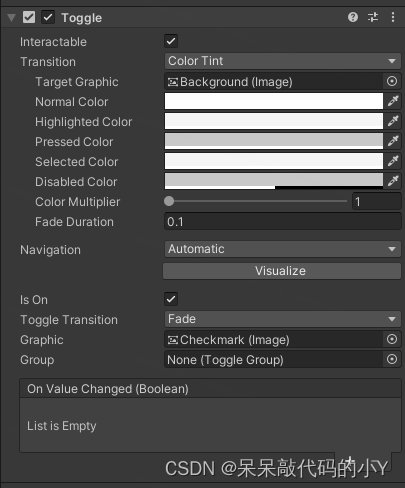The width and height of the screenshot is (405, 488).
Task: Open the three-dot component options menu
Action: coord(393,17)
